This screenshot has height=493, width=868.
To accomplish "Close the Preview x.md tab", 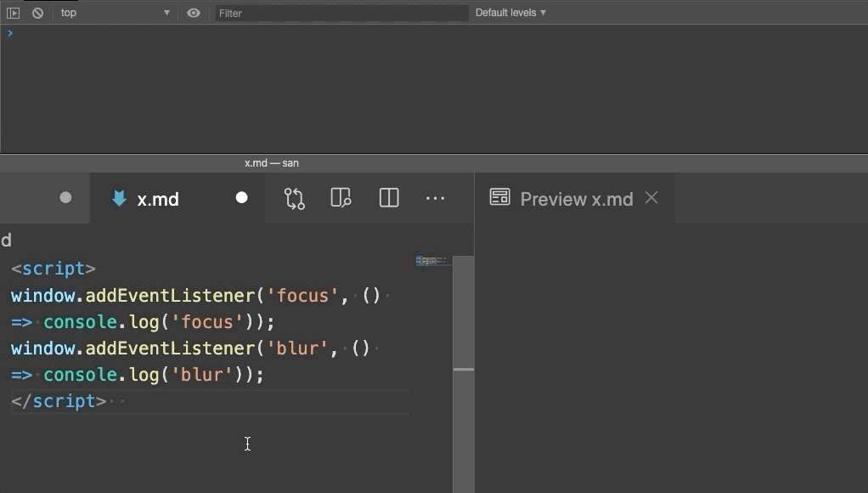I will click(x=651, y=198).
